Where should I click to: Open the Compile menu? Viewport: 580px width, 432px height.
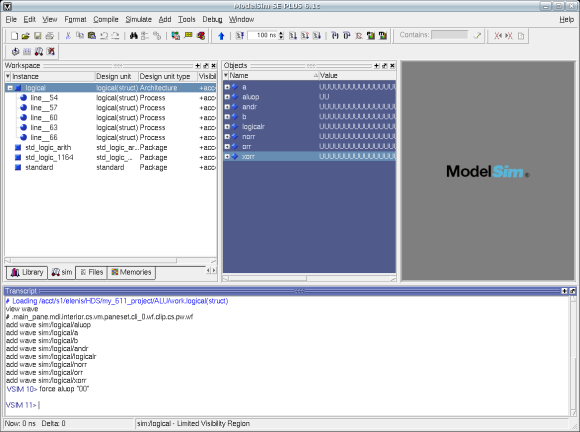(106, 19)
